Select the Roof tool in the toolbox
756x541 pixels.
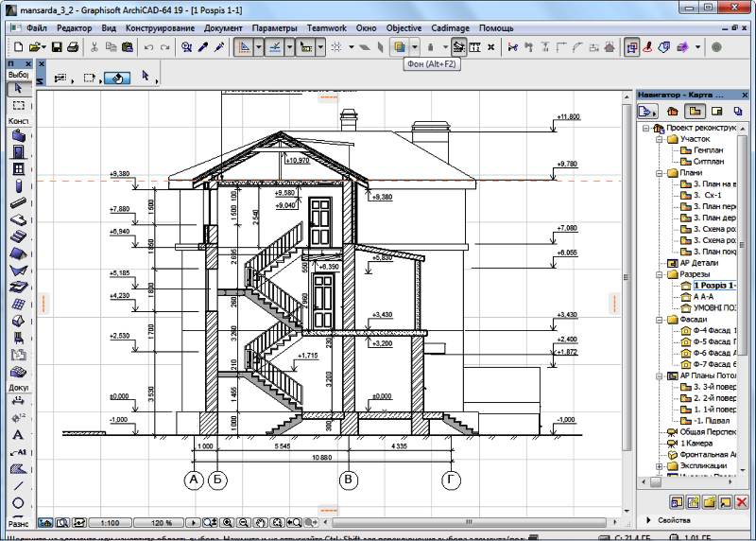click(18, 253)
